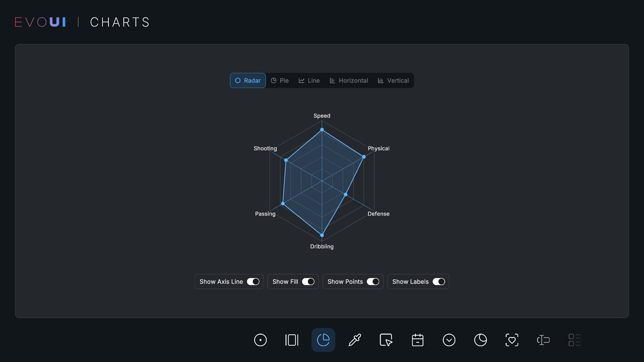Open the calendar icon in the bottom dock
Image resolution: width=644 pixels, height=362 pixels.
418,339
